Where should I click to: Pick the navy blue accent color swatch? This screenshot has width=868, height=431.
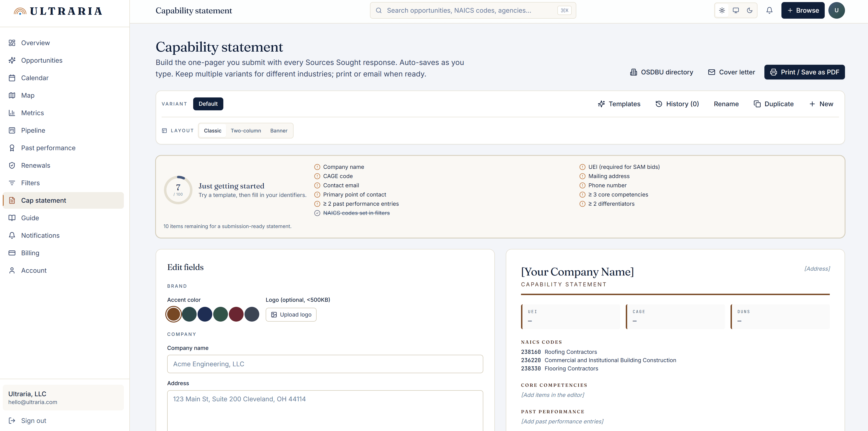pyautogui.click(x=205, y=314)
